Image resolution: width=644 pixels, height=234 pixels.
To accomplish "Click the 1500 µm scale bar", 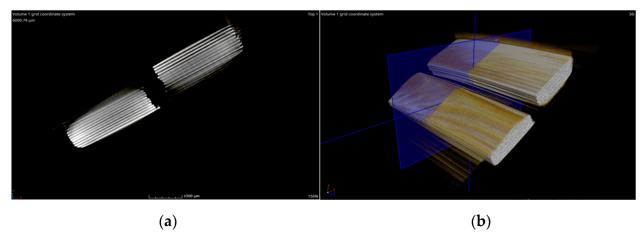I will point(166,197).
